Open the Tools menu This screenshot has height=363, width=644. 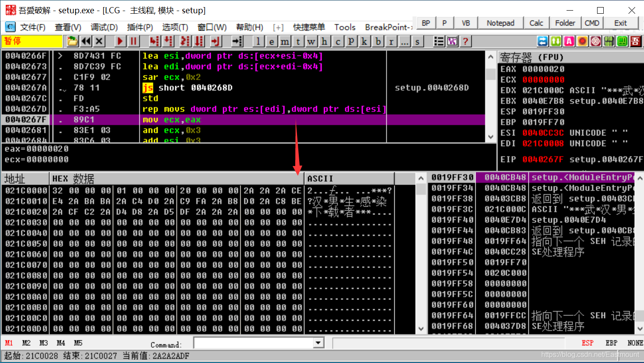coord(345,27)
